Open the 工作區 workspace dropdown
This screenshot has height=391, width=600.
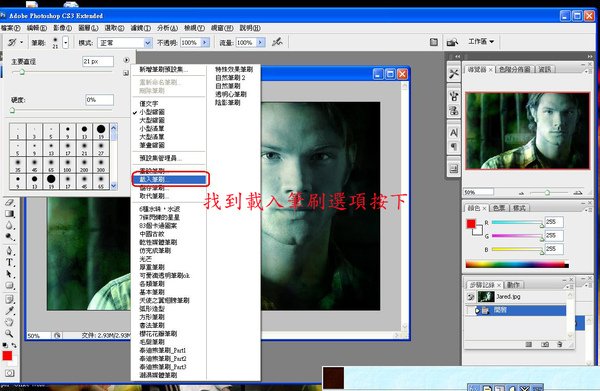click(481, 41)
